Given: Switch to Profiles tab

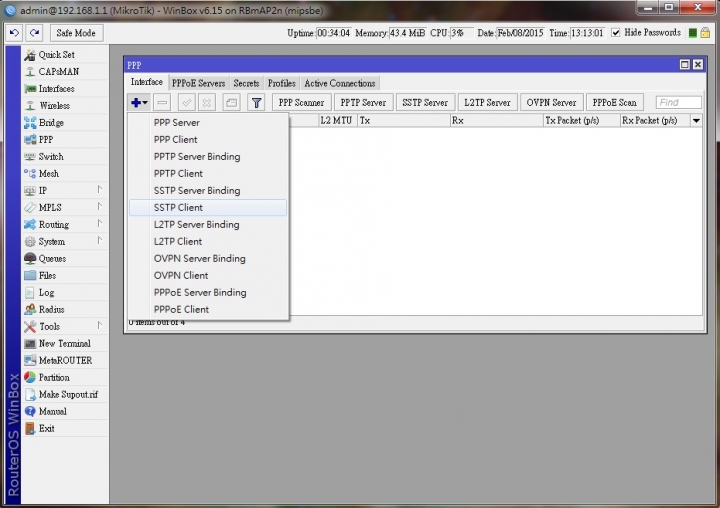Looking at the screenshot, I should point(281,84).
